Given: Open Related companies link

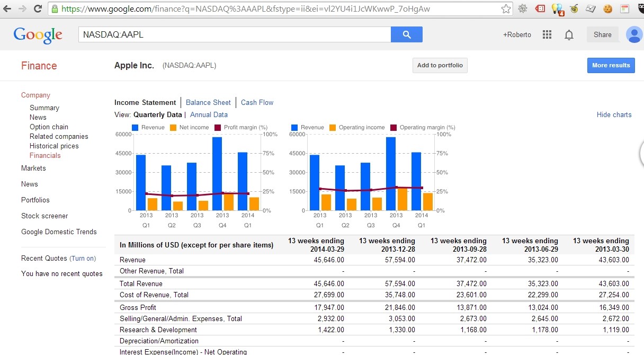Looking at the screenshot, I should [x=59, y=137].
